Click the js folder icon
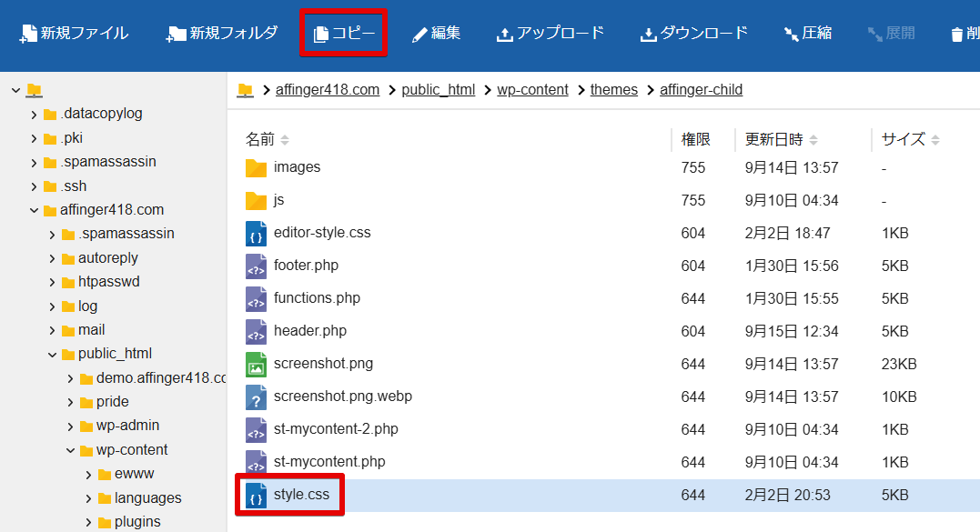The image size is (980, 532). [256, 200]
